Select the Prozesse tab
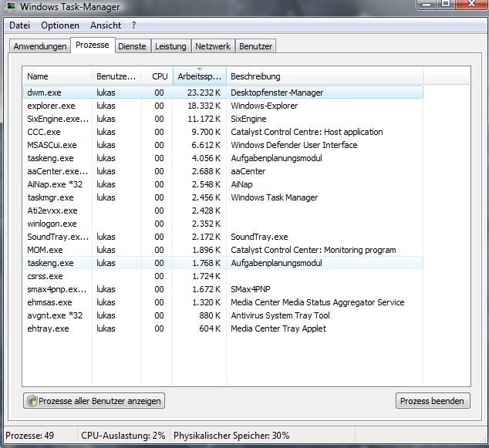Viewport: 489px width, 448px height. pyautogui.click(x=93, y=45)
